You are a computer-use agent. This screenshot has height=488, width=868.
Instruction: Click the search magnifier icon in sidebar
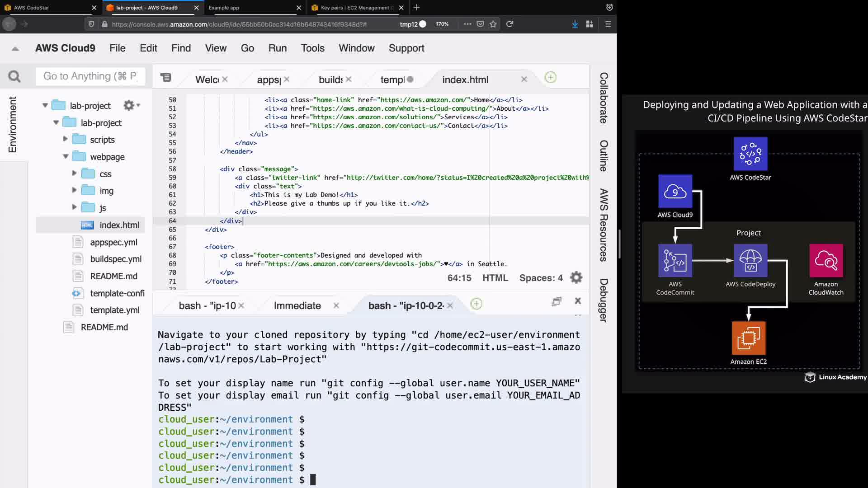14,76
